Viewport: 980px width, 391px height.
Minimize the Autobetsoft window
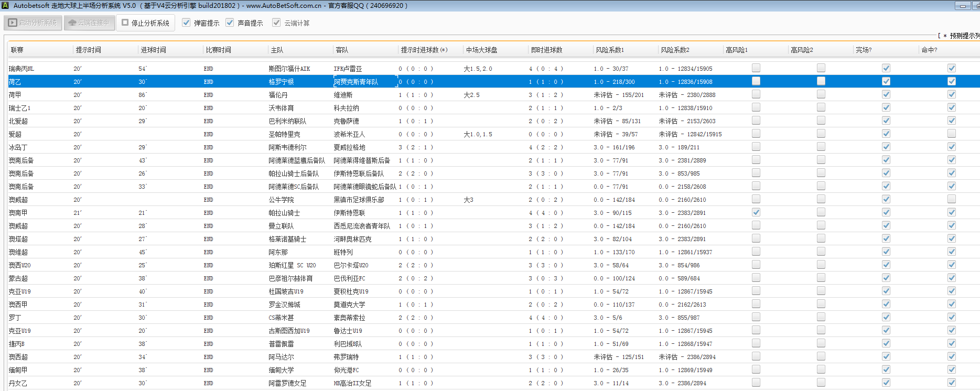coord(963,6)
